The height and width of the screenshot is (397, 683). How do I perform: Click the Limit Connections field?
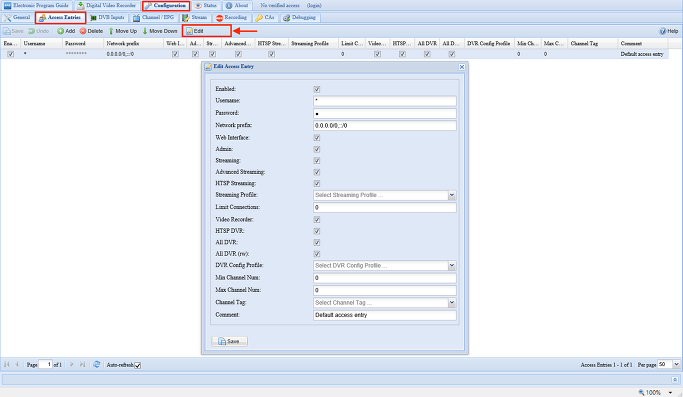point(385,207)
